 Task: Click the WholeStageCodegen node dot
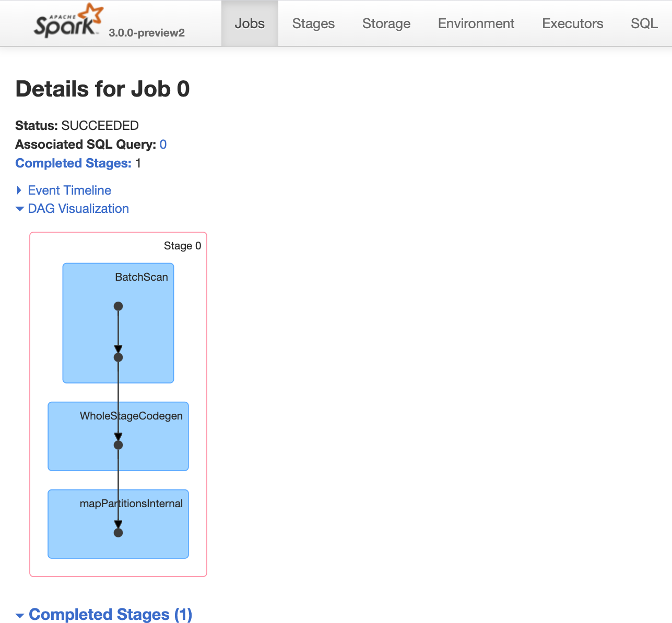tap(119, 445)
